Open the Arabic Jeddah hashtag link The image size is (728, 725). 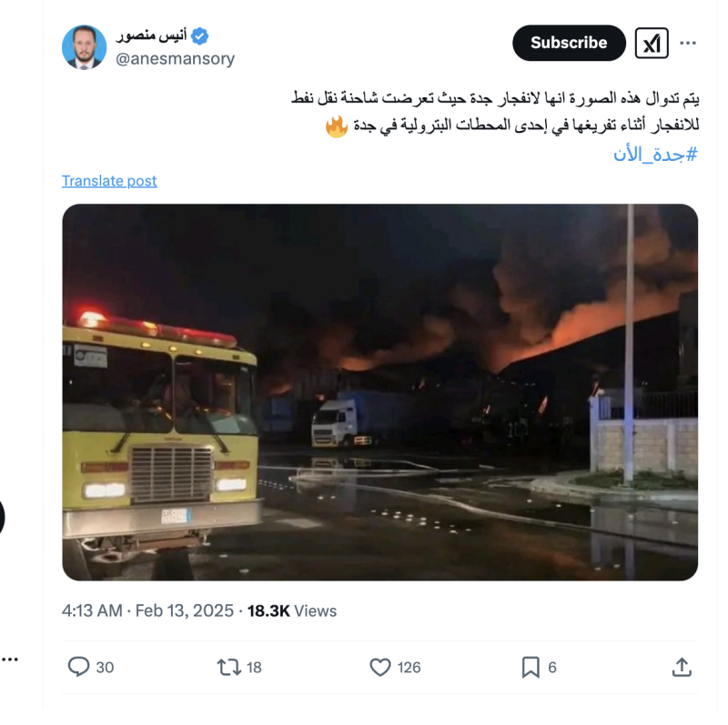[655, 154]
